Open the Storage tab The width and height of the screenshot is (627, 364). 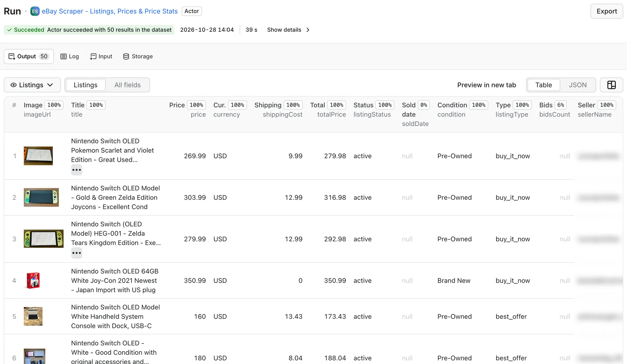tap(138, 56)
